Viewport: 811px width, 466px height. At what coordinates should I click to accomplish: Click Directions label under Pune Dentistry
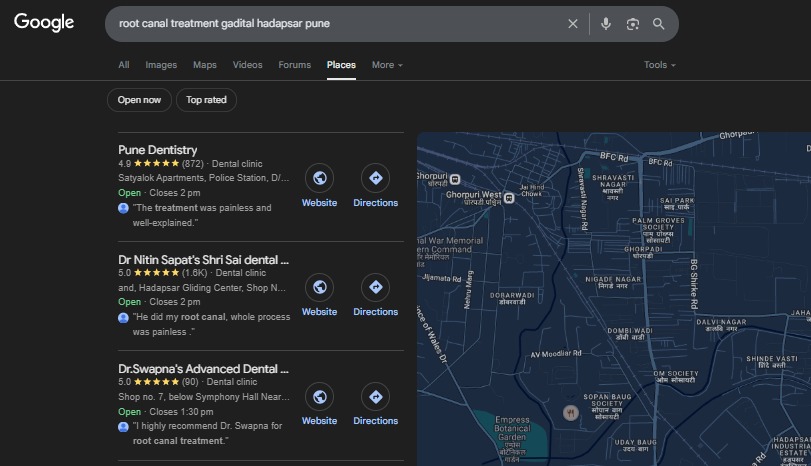point(376,203)
